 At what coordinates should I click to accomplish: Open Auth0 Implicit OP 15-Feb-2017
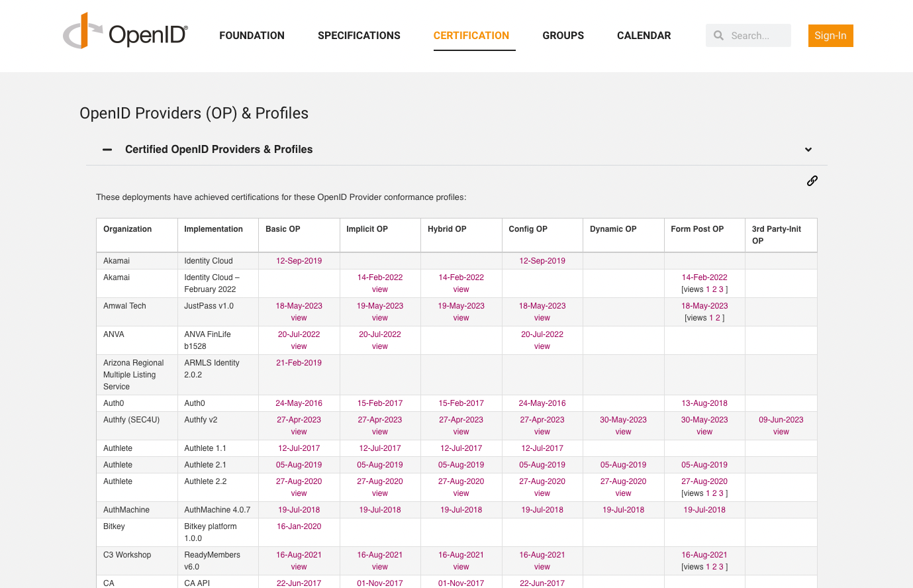(x=380, y=403)
